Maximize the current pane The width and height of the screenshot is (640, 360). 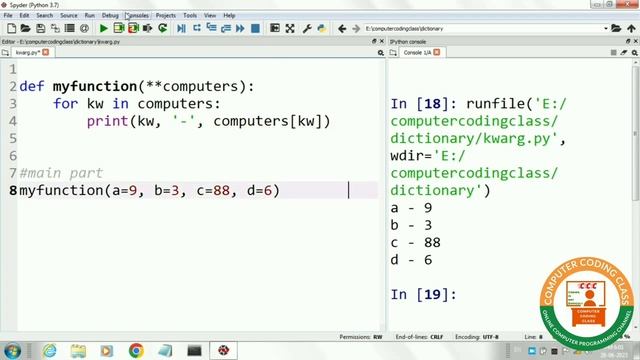point(275,29)
